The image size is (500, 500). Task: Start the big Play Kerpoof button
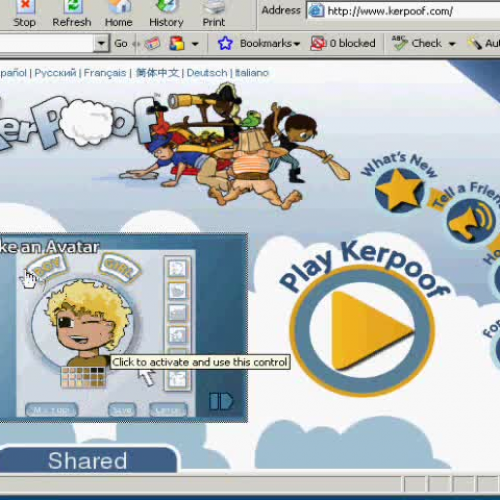coord(362,330)
